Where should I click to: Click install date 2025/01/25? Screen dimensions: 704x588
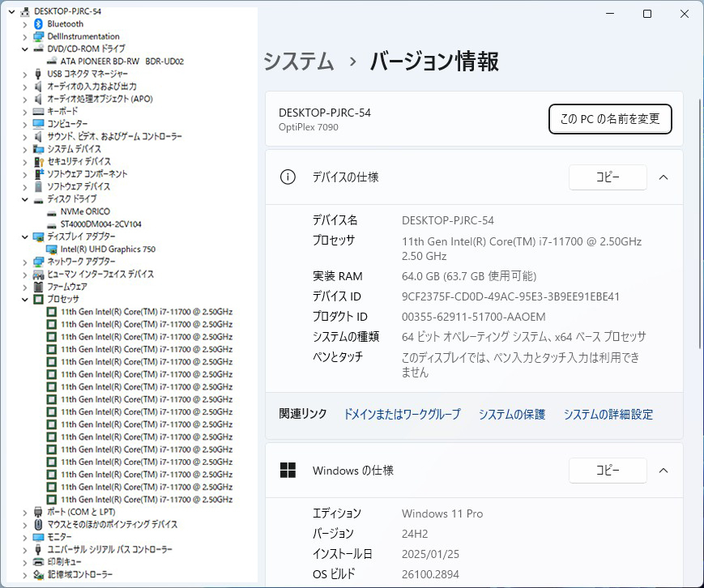point(430,554)
